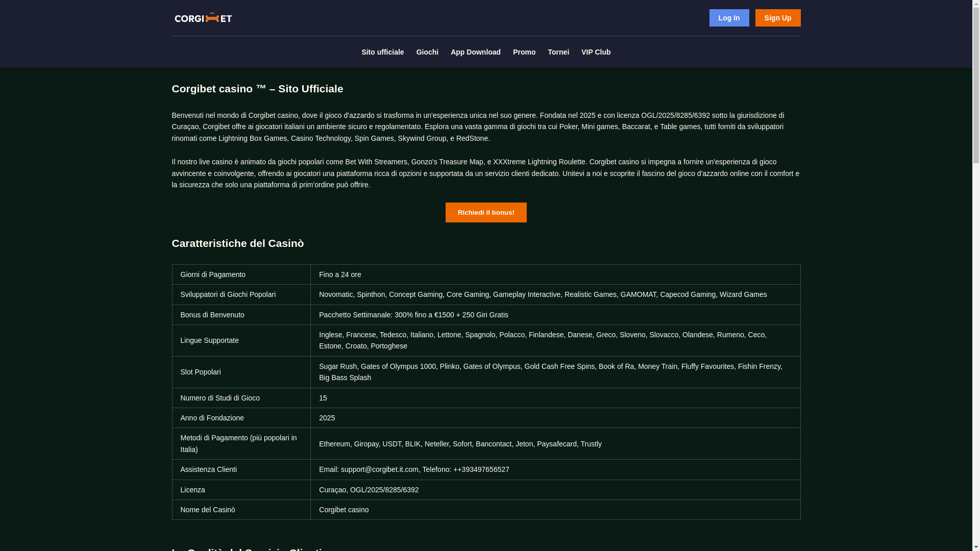Click the Giorni di Pagamento cell
This screenshot has height=551, width=980.
point(241,274)
